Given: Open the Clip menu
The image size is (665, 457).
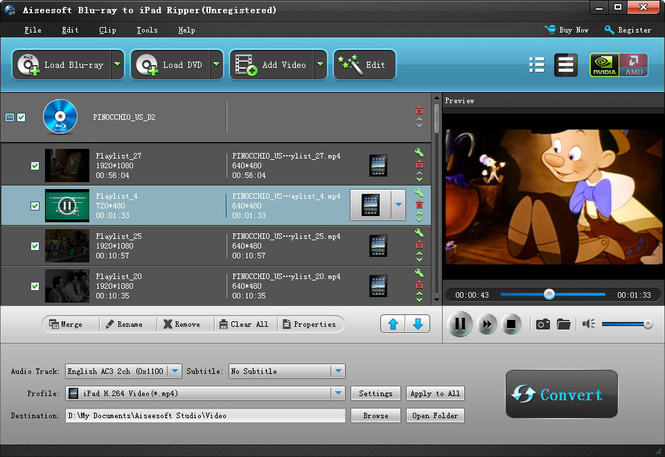Looking at the screenshot, I should (107, 30).
